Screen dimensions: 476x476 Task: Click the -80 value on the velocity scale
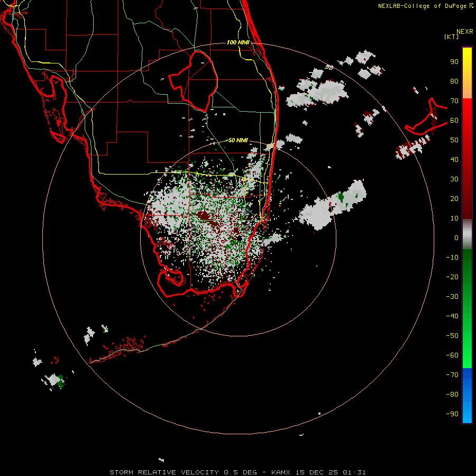[x=452, y=395]
